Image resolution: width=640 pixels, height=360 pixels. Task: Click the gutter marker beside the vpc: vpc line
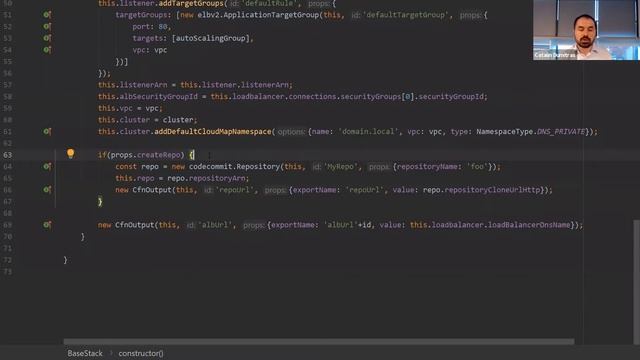pyautogui.click(x=47, y=50)
